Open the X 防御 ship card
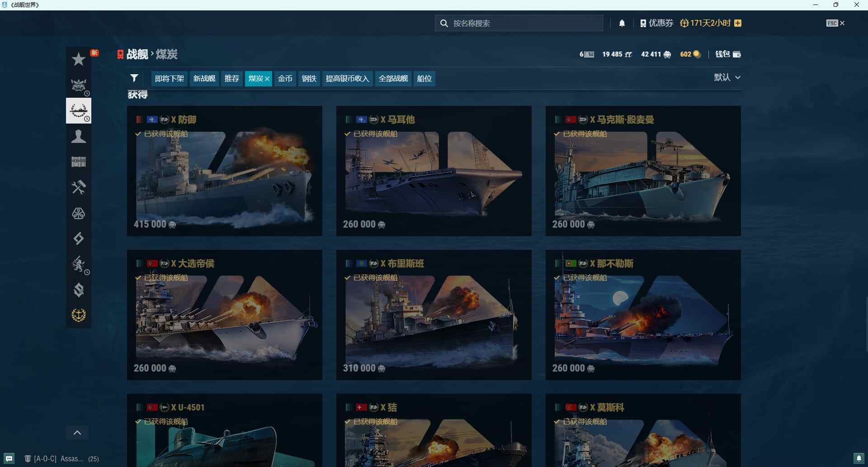 click(225, 171)
